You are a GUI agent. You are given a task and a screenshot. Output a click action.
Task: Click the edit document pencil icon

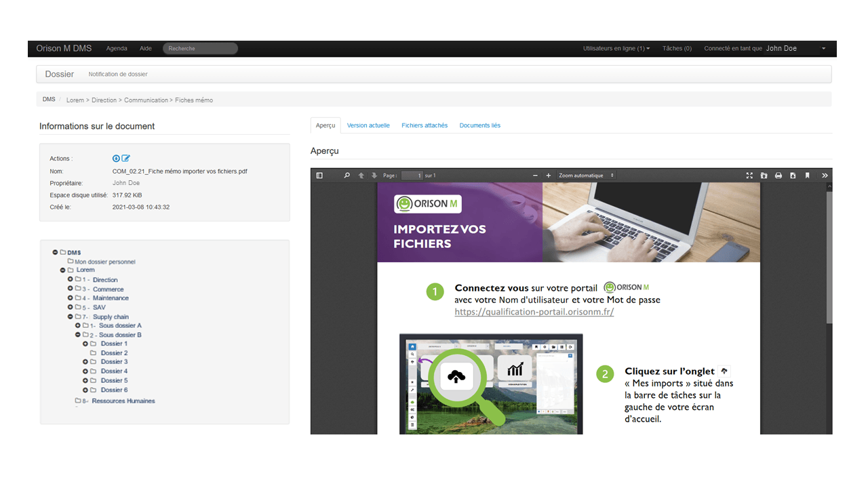tap(125, 159)
